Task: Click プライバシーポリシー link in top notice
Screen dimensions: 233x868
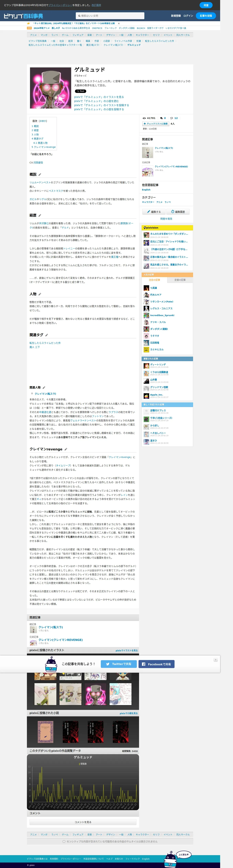Action: 60,5
